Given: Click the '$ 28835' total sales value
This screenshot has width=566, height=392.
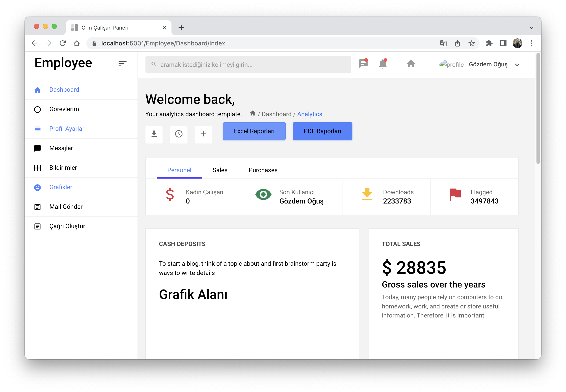Looking at the screenshot, I should tap(414, 267).
